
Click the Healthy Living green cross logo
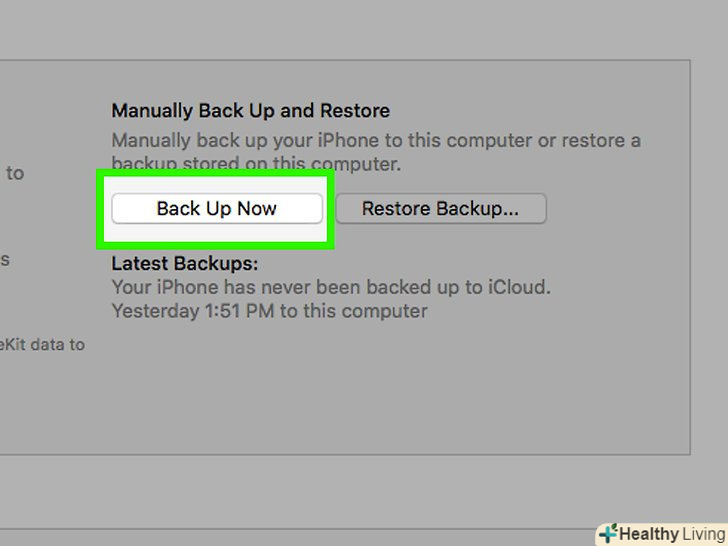608,533
